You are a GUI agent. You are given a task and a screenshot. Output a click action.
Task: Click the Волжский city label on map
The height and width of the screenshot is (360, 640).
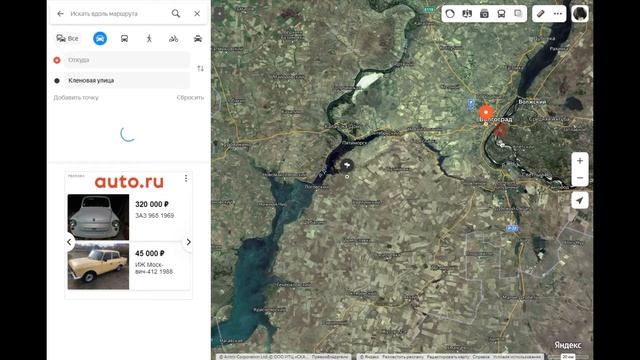532,102
